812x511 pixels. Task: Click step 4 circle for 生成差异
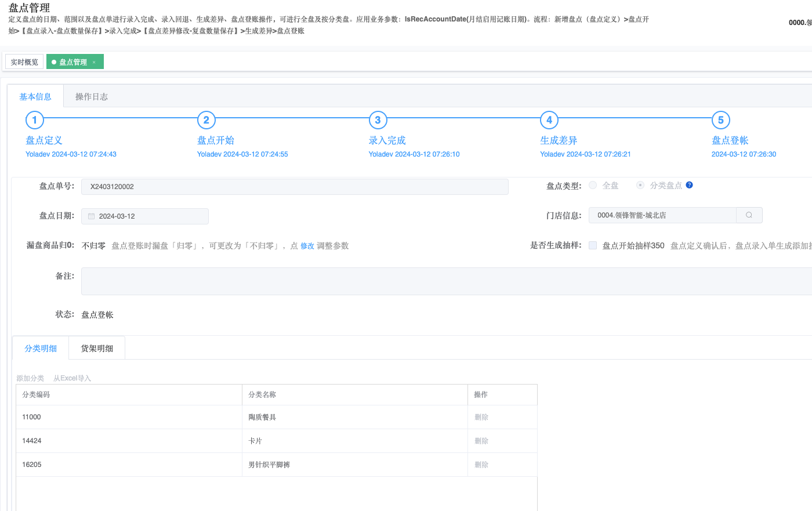point(549,120)
